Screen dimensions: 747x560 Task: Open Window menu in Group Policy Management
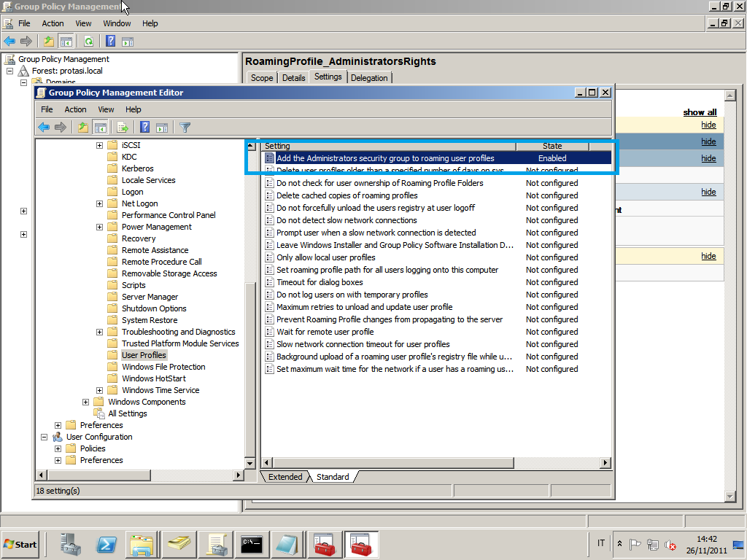(117, 23)
